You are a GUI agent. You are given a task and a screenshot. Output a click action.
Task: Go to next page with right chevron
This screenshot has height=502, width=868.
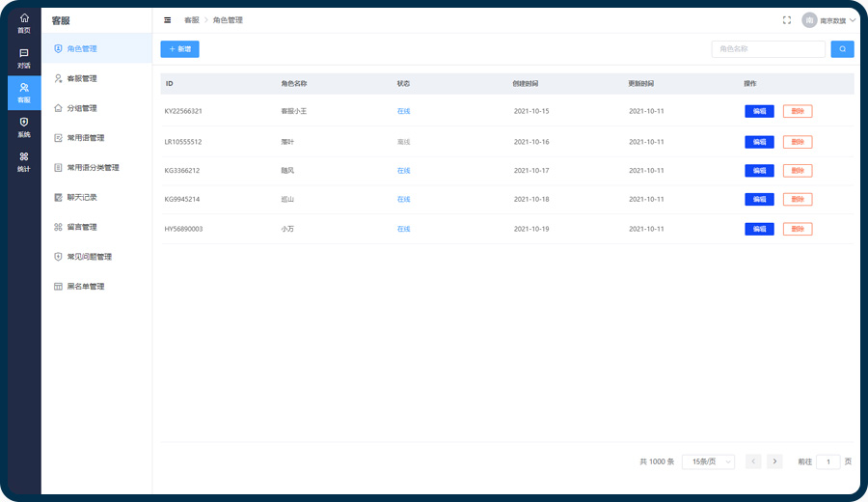click(774, 461)
